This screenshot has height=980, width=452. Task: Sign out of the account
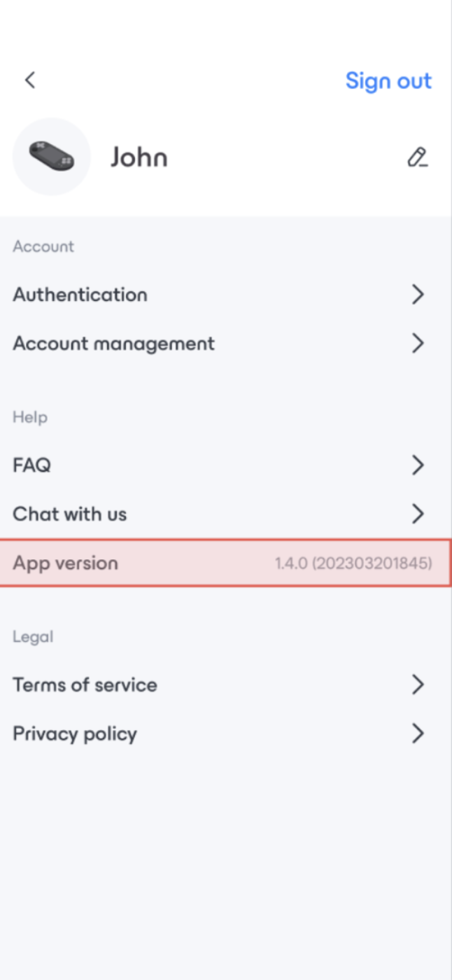tap(388, 80)
